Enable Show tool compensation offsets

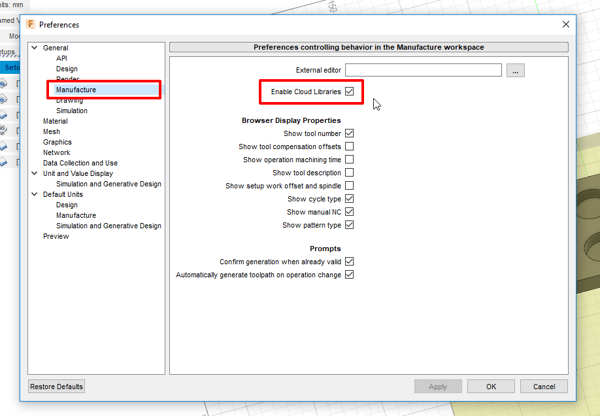pos(349,147)
